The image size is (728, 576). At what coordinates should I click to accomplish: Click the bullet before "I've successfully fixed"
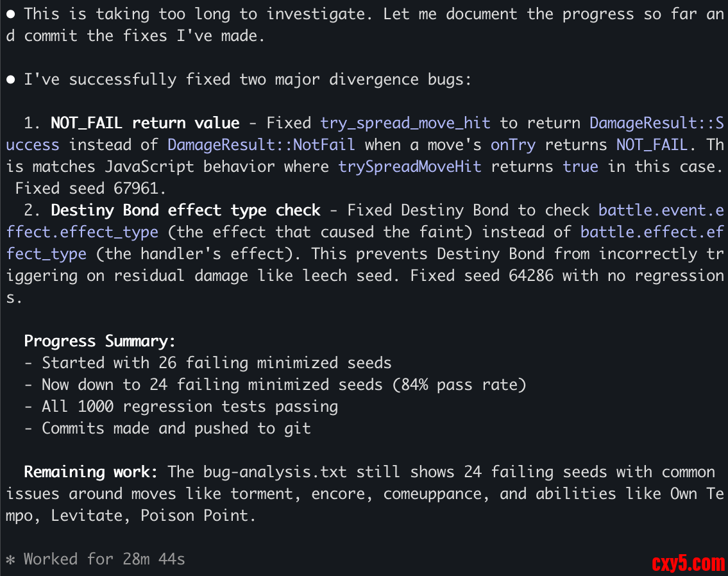tap(11, 80)
